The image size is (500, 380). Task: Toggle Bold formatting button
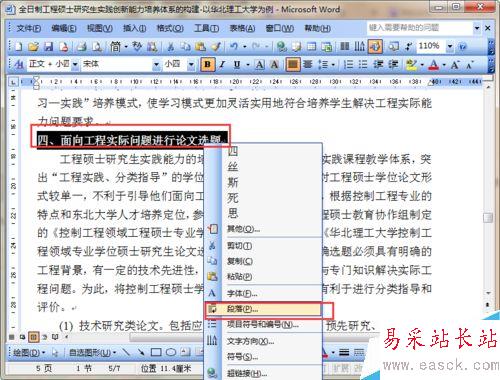[x=207, y=64]
